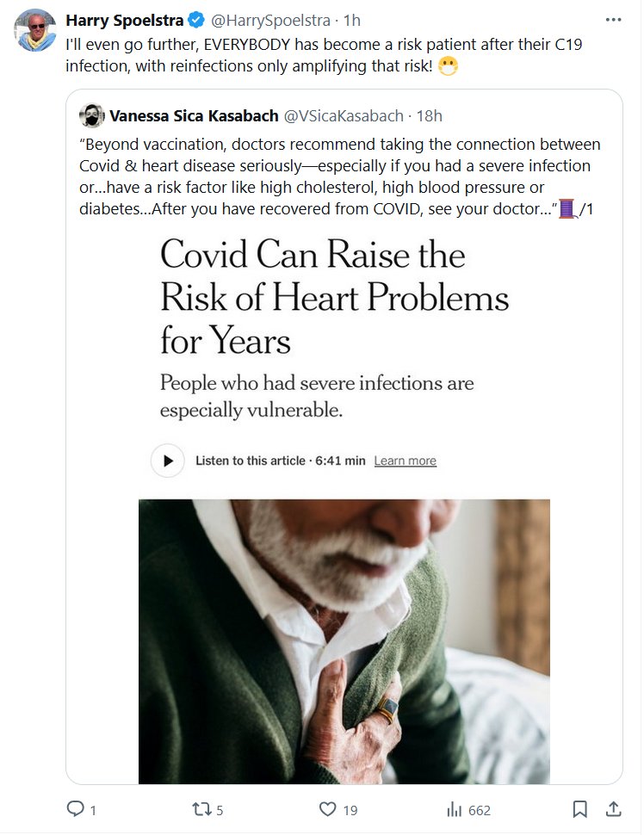This screenshot has width=644, height=835.
Task: Open the man holding chest photo
Action: click(344, 641)
